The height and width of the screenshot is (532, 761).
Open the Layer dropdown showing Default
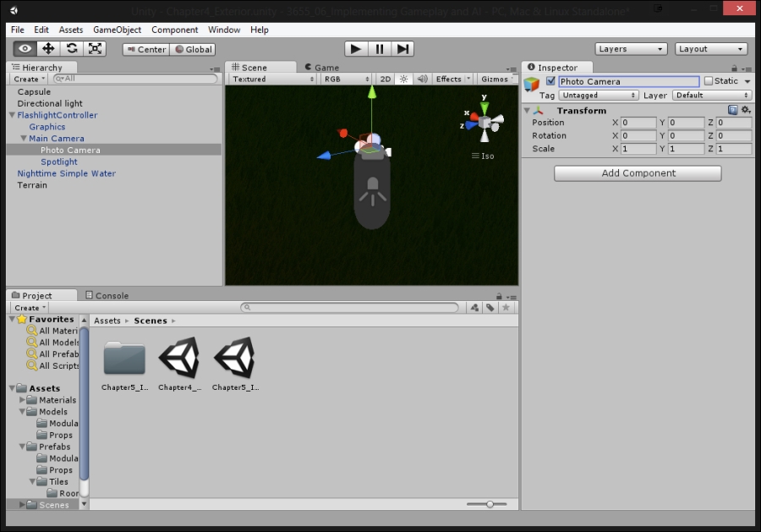pos(712,96)
